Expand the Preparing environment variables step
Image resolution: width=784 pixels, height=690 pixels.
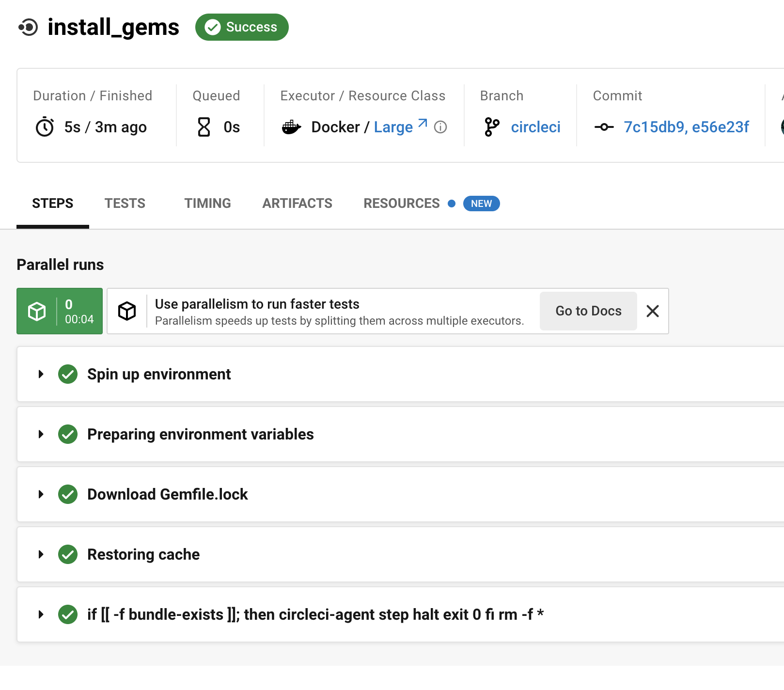[x=41, y=434]
